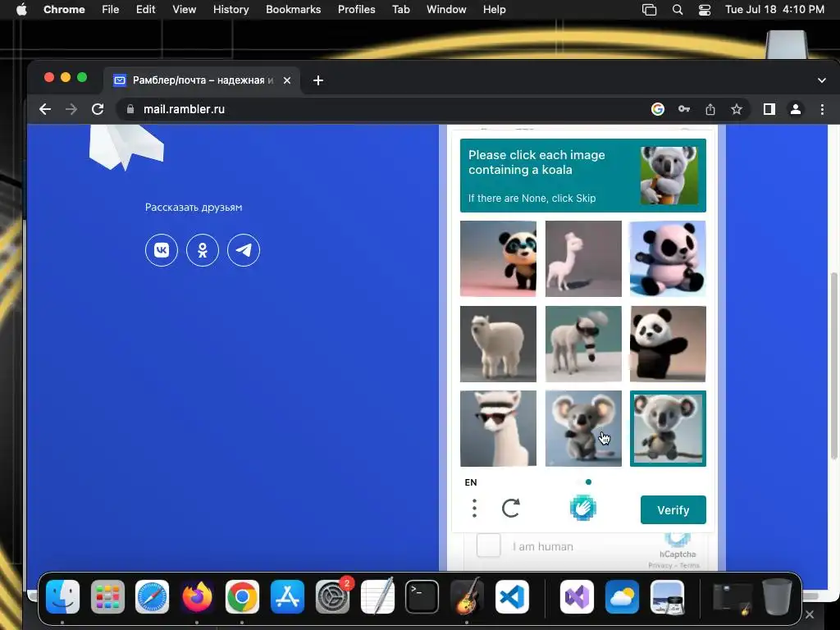This screenshot has width=840, height=630.
Task: Select the white fluffy alpaca image
Action: pos(498,344)
